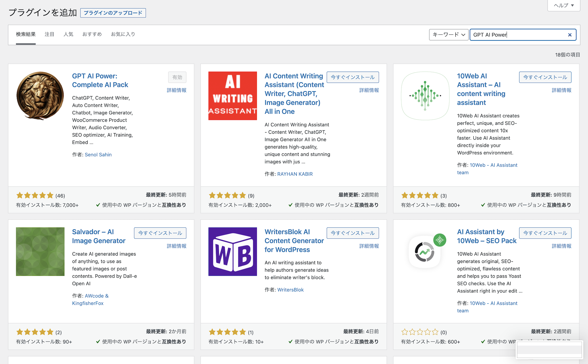Image resolution: width=588 pixels, height=364 pixels.
Task: Open the キーワード search filter dropdown
Action: 448,35
